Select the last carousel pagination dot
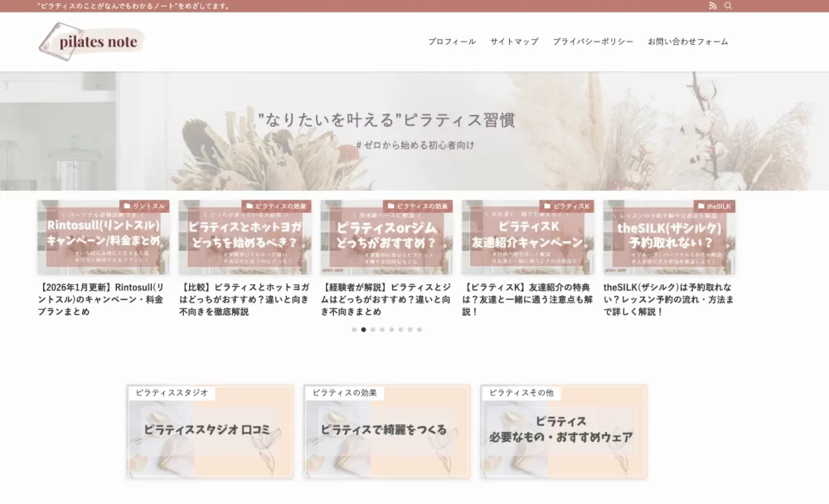The image size is (829, 504). coord(419,330)
